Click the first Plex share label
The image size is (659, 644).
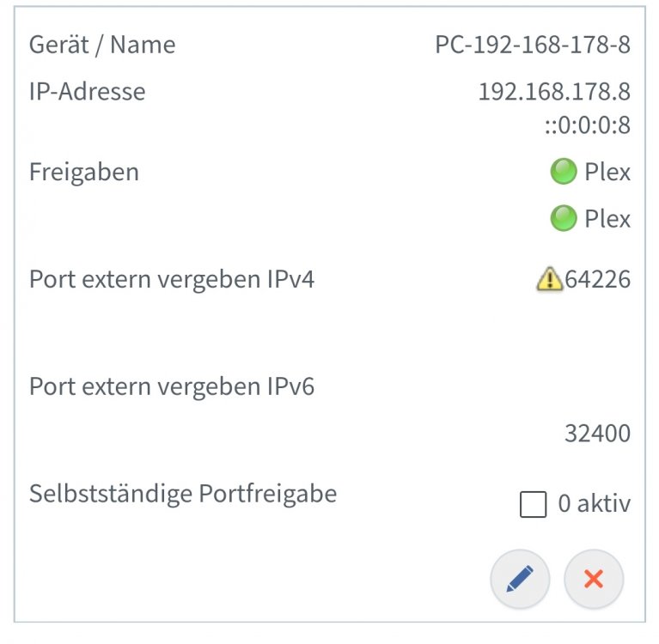pos(607,172)
